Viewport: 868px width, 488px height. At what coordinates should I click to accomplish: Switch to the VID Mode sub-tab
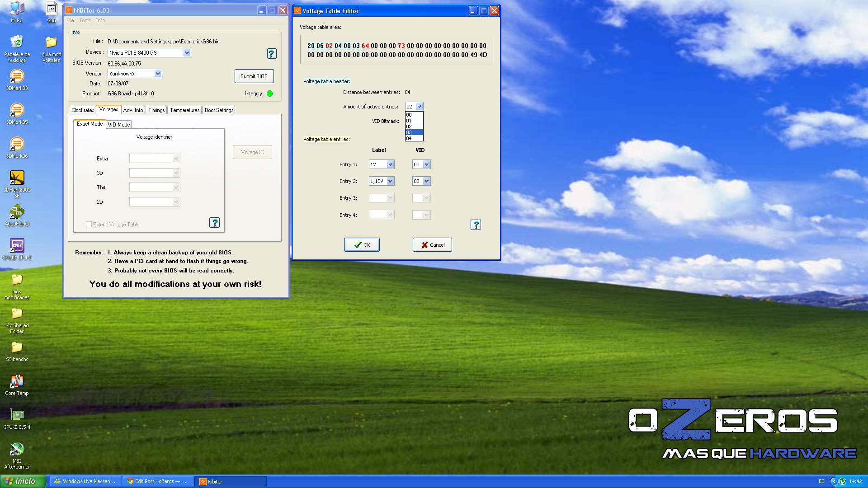click(x=119, y=125)
